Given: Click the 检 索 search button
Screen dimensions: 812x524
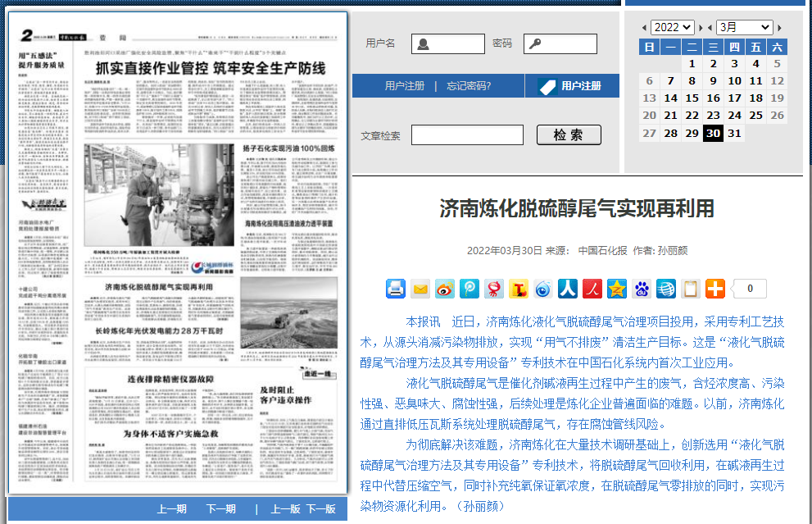Looking at the screenshot, I should coord(569,135).
